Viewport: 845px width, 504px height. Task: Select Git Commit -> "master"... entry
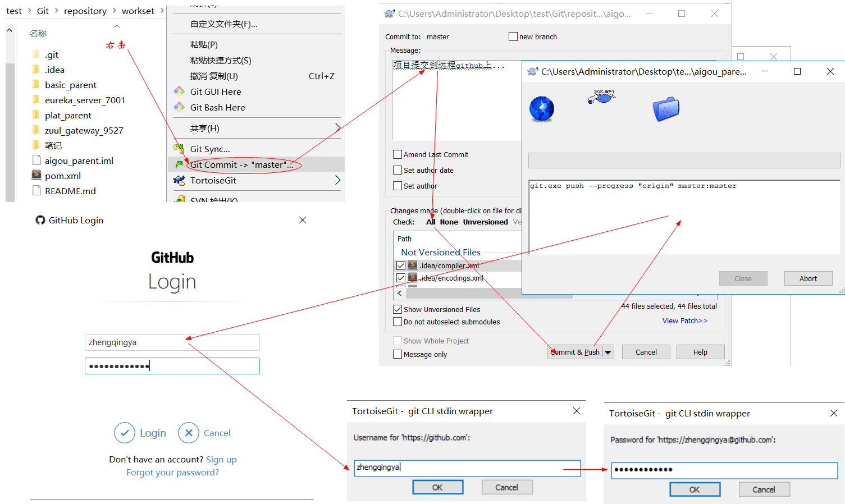click(257, 164)
